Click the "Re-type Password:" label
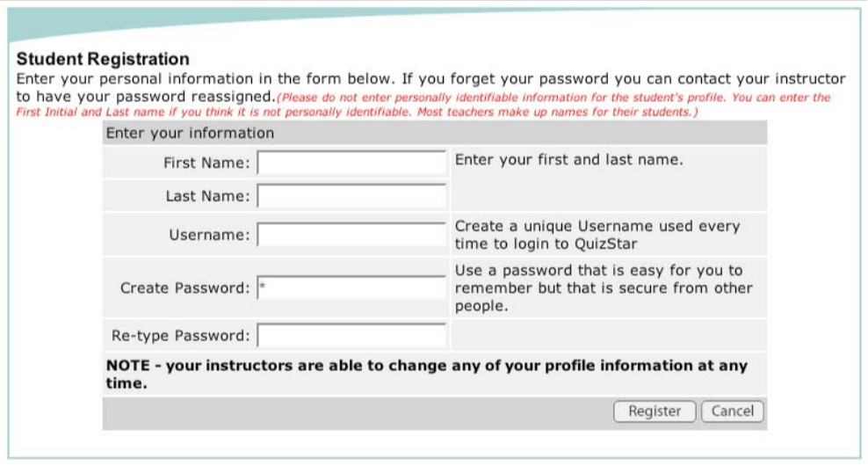The height and width of the screenshot is (466, 868). click(180, 336)
